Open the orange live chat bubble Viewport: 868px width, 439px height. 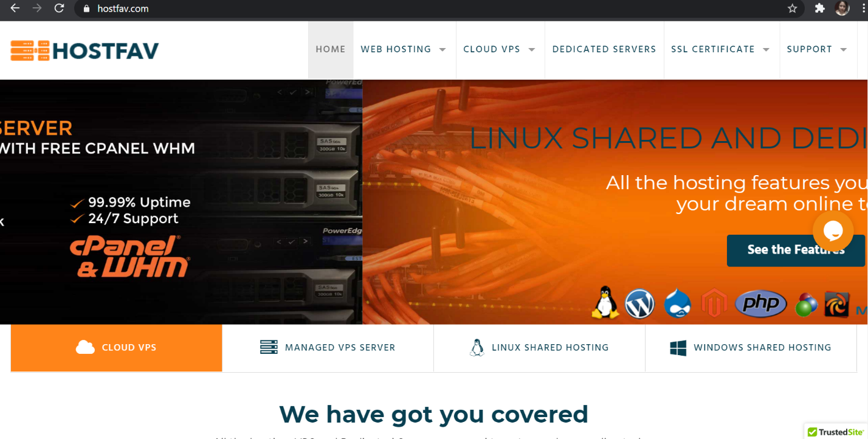pyautogui.click(x=833, y=231)
